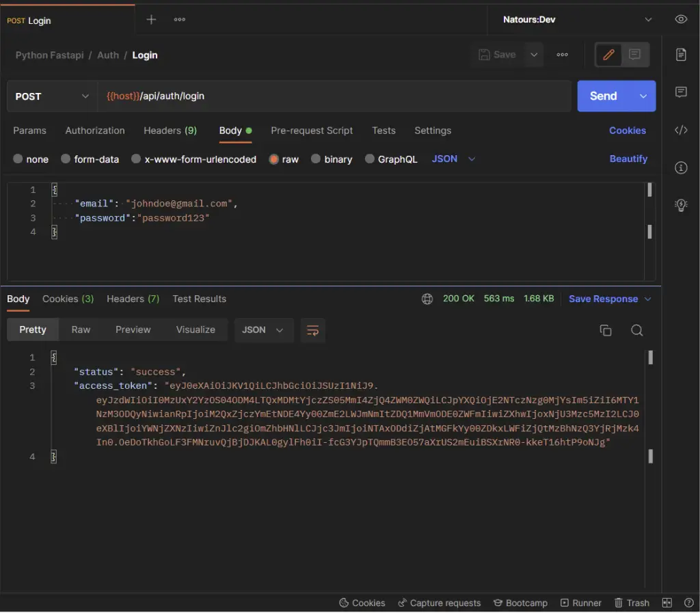Open the response Headers tab
This screenshot has width=700, height=613.
click(x=133, y=299)
